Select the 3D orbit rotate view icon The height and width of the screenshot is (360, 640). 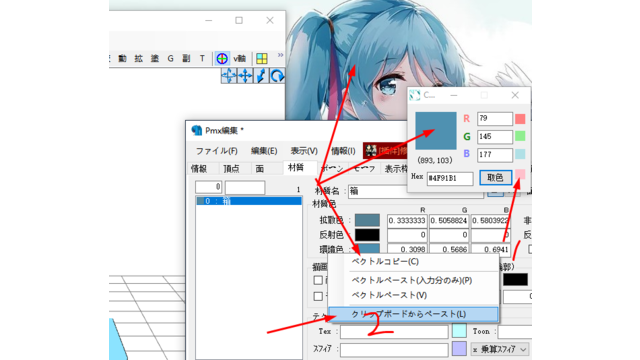click(229, 76)
